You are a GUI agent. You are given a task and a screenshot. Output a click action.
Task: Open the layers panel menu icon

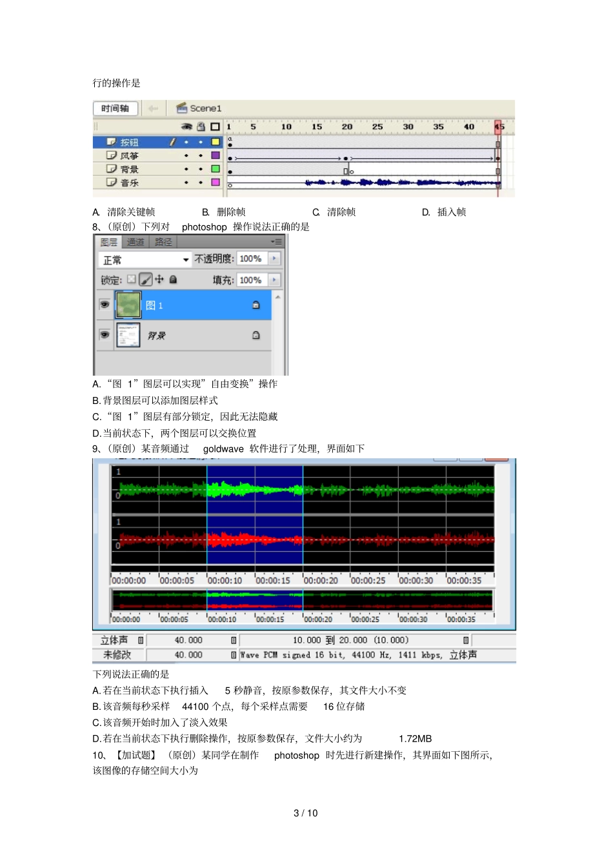point(277,242)
